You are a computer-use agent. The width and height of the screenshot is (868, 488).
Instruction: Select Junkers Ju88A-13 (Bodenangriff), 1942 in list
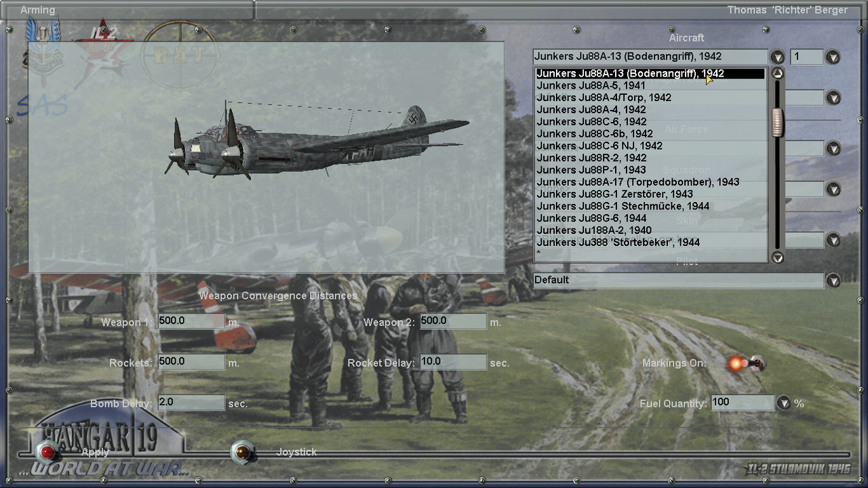coord(650,73)
